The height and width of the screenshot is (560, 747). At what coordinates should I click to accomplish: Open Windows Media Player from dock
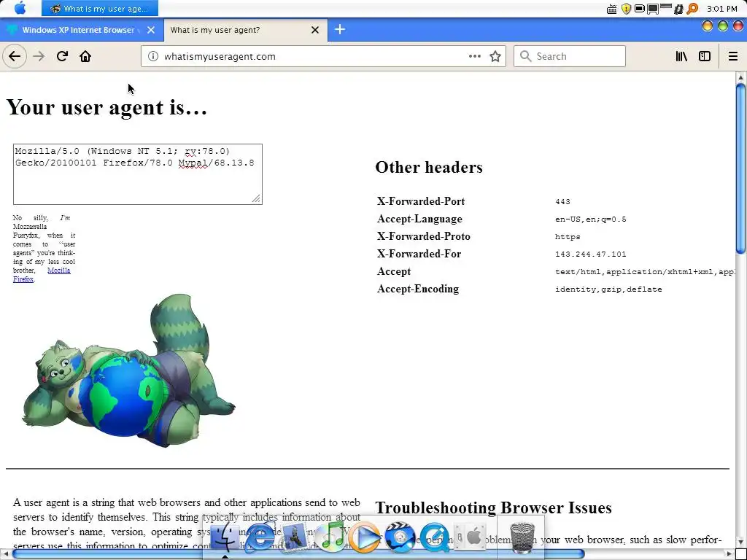pyautogui.click(x=365, y=537)
